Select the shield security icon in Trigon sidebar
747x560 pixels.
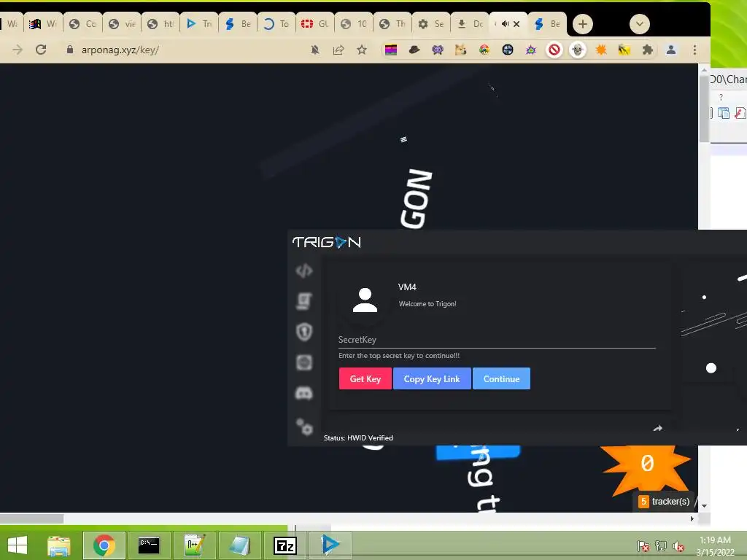tap(304, 332)
